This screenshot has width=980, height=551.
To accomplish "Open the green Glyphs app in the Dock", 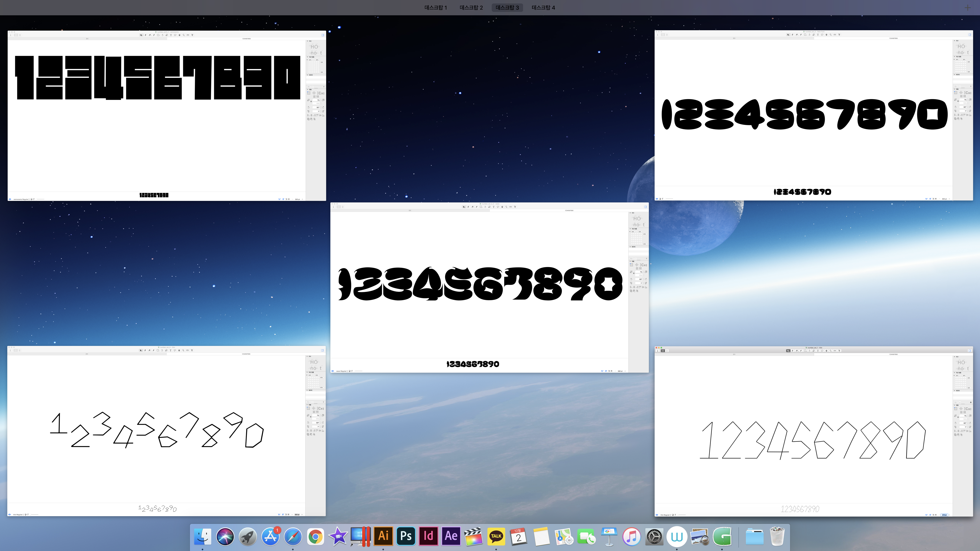I will coord(722,536).
